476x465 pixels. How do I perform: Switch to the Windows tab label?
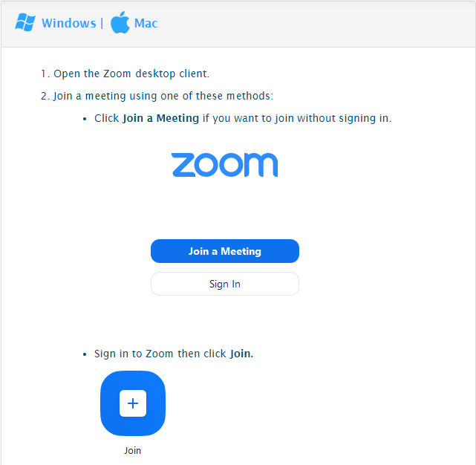[69, 23]
